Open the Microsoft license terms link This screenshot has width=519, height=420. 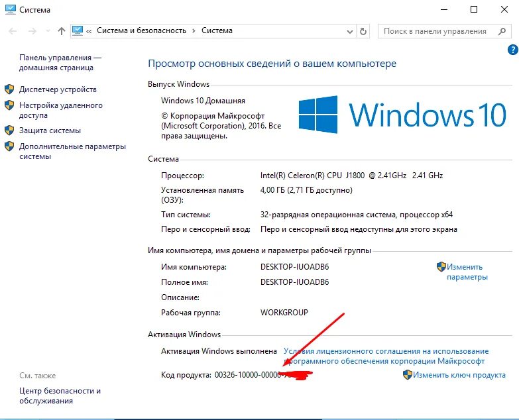386,356
